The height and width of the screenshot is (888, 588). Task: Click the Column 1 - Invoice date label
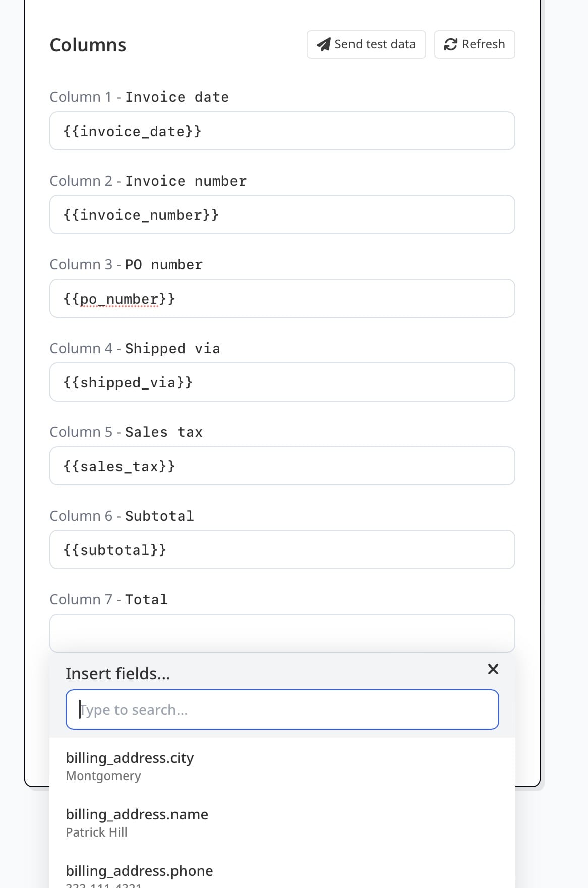click(x=139, y=97)
